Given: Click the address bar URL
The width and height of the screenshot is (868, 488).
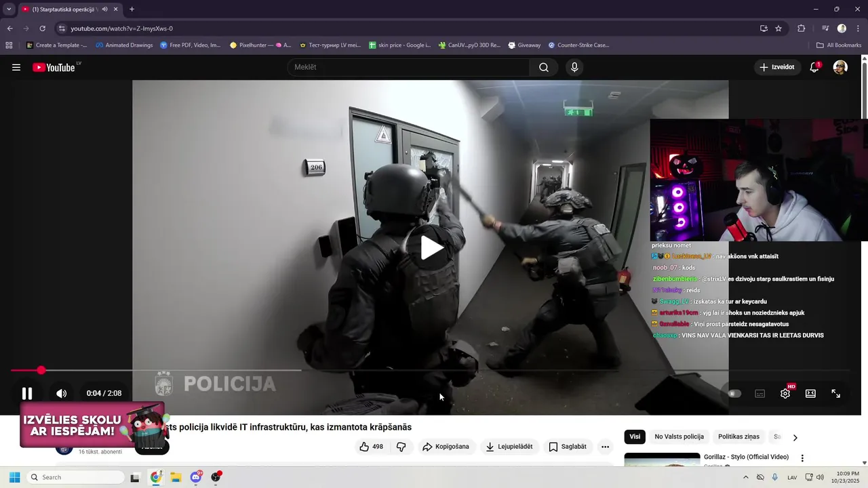Looking at the screenshot, I should (121, 28).
